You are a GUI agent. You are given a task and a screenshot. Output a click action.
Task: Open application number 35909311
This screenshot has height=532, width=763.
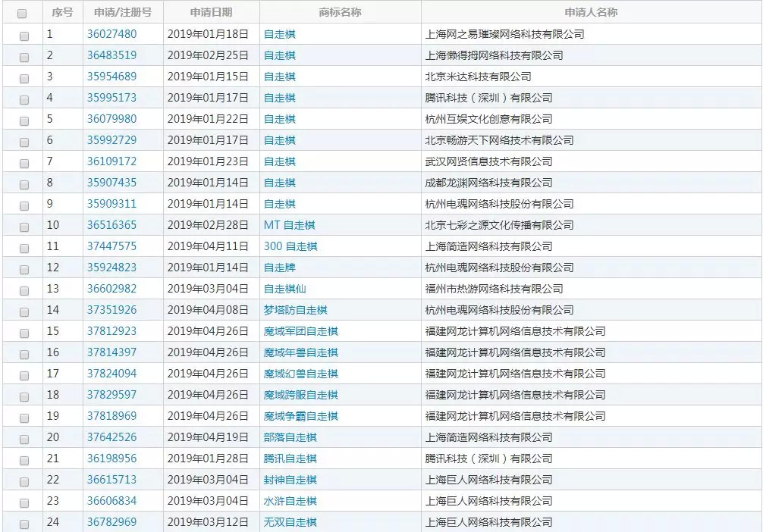point(112,204)
